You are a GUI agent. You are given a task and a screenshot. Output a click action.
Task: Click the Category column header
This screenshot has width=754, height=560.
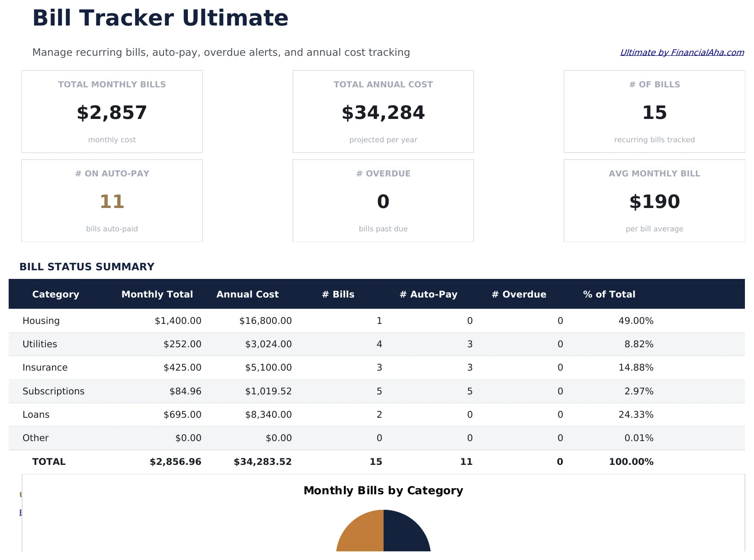(55, 294)
